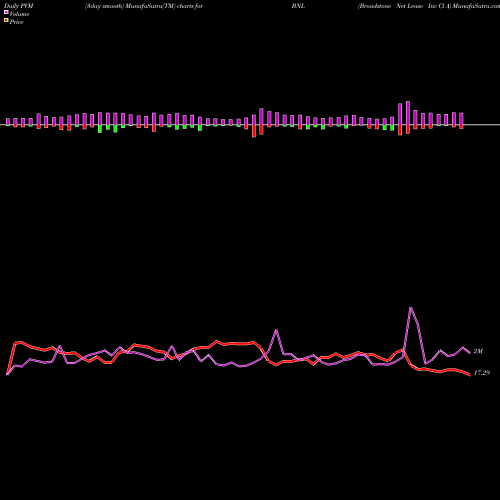Click the 'BNL' ticker symbol text

click(298, 6)
